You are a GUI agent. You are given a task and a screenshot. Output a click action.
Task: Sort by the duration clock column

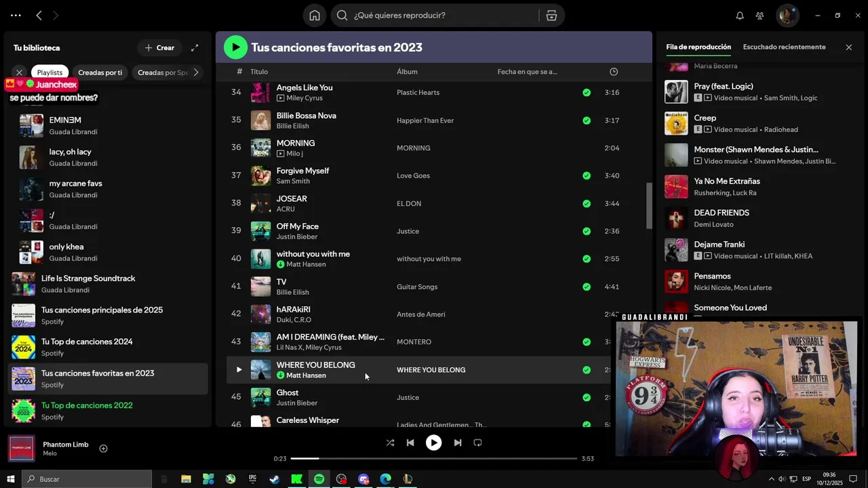613,72
